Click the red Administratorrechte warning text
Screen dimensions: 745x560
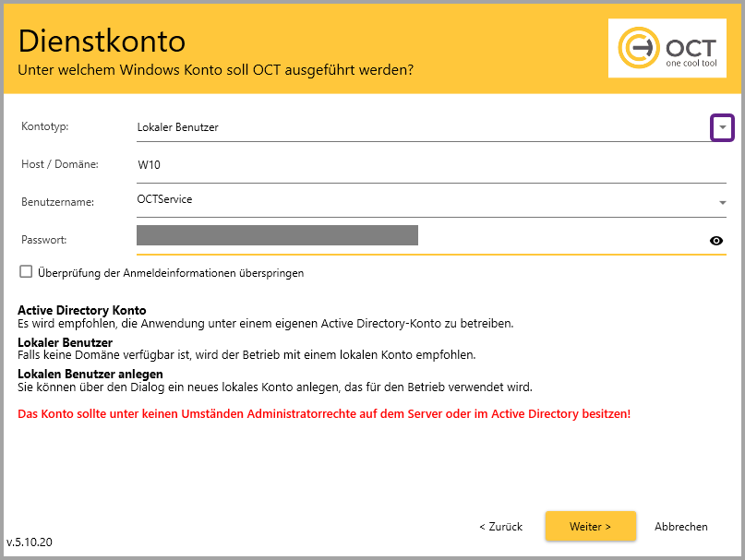[323, 414]
